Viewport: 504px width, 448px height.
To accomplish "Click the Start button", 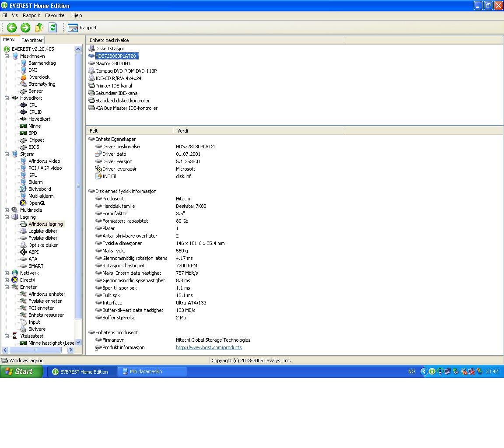I will point(21,371).
